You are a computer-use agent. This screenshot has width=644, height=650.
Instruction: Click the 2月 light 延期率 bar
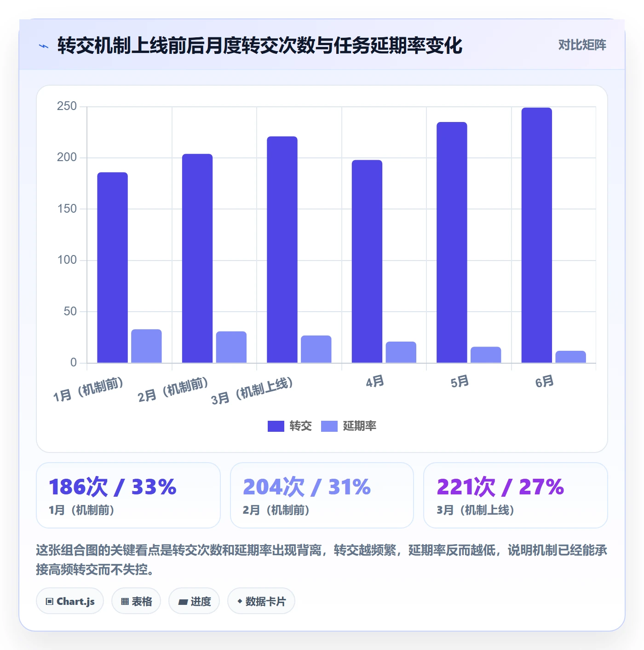(231, 347)
